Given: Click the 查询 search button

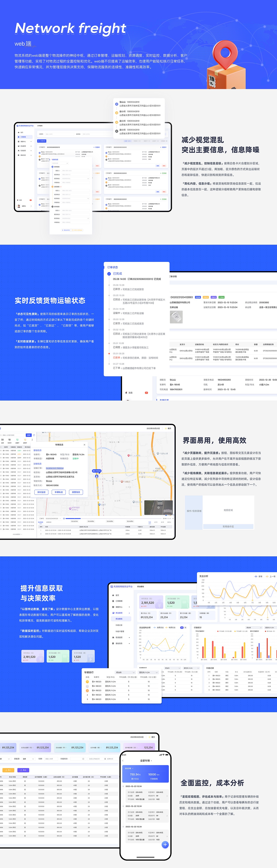Looking at the screenshot, I should 29,435.
